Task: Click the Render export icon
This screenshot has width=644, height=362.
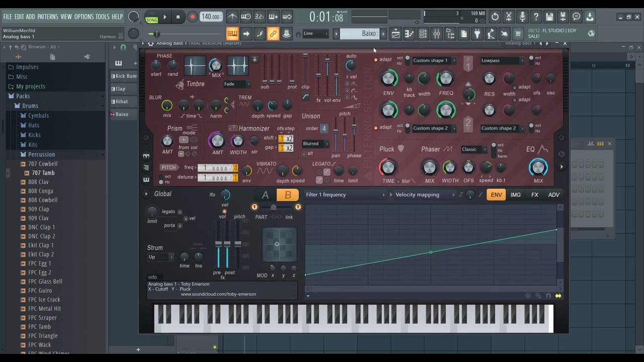Action: 563,17
